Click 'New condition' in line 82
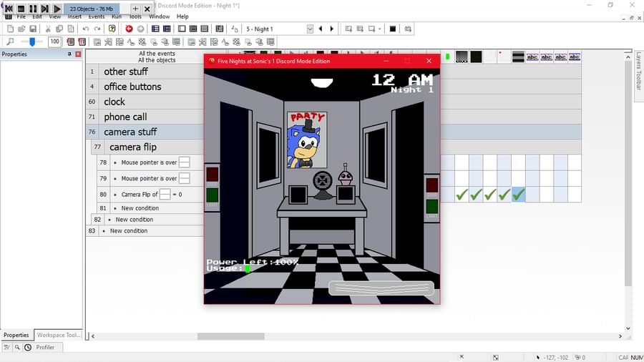The height and width of the screenshot is (362, 644). click(x=135, y=220)
